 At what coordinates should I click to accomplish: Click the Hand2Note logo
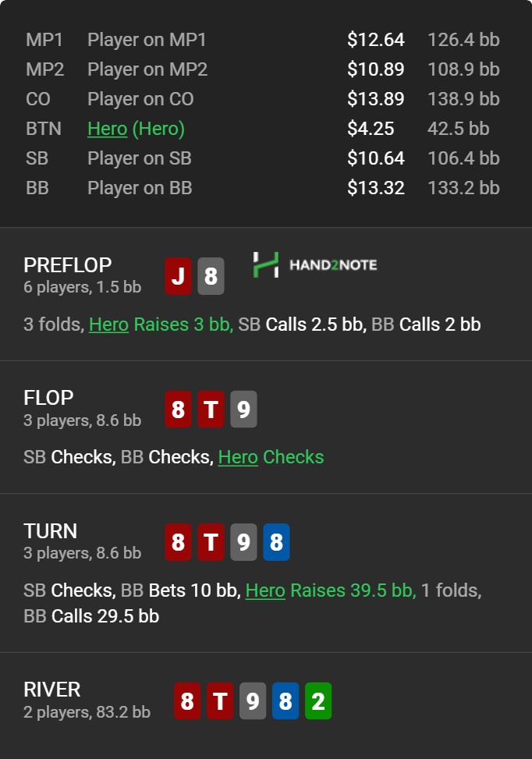pyautogui.click(x=314, y=264)
